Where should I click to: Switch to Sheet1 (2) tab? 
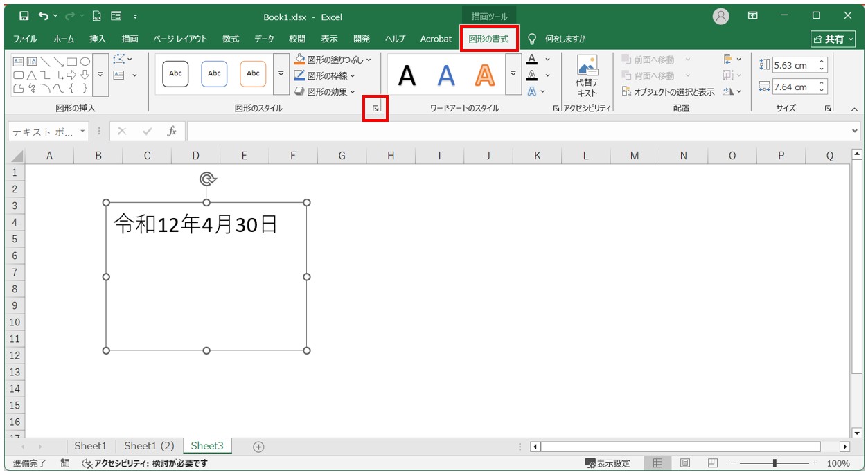(149, 446)
